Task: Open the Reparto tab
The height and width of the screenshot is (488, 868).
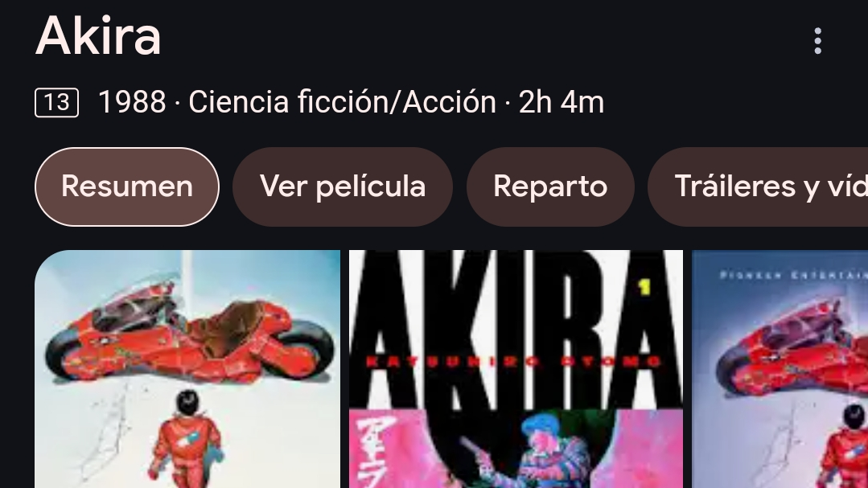Action: [x=550, y=187]
